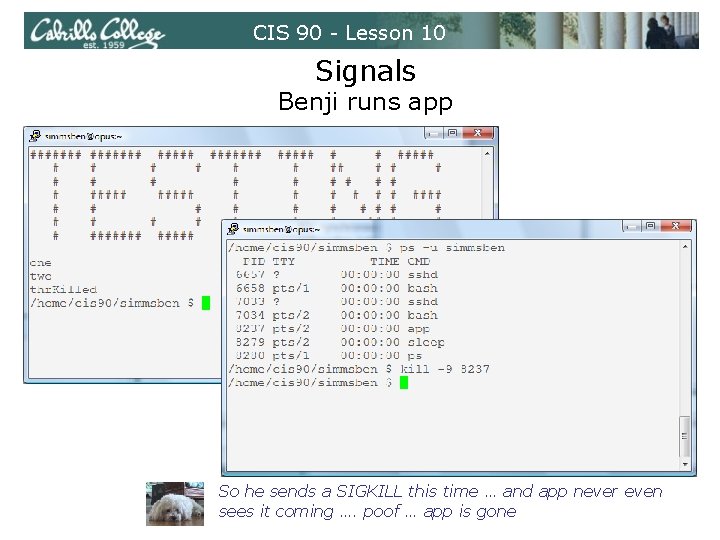
Task: Click the scroll-up arrow in the front terminal
Action: (685, 247)
